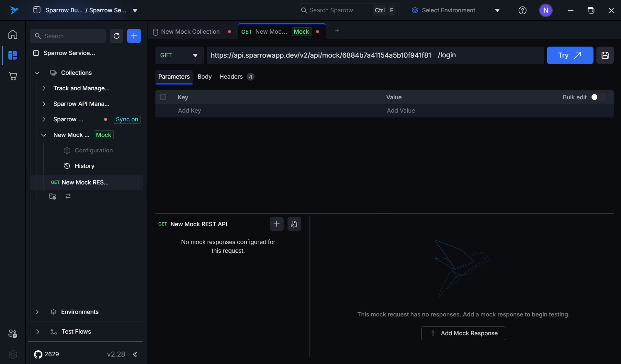Click the save request floppy icon
Image resolution: width=621 pixels, height=364 pixels.
[x=605, y=55]
